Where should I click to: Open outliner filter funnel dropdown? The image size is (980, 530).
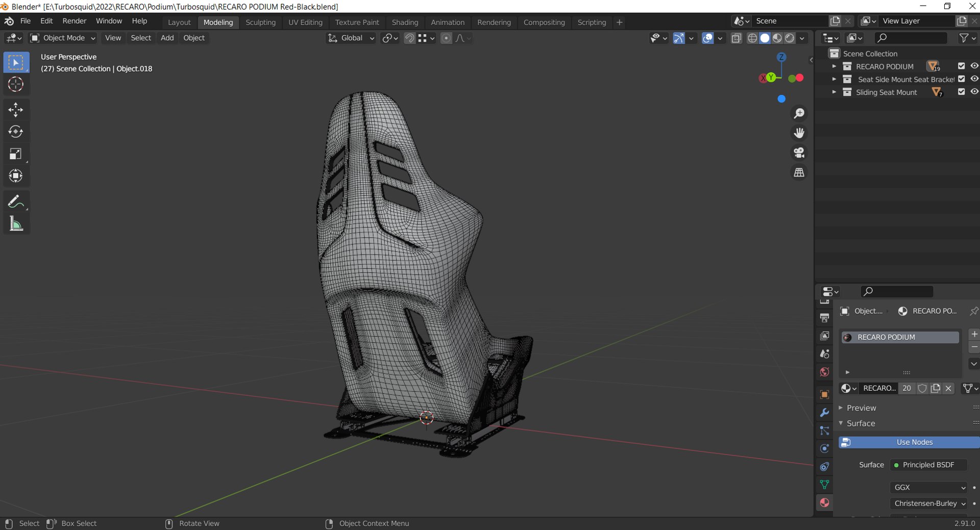click(x=967, y=38)
